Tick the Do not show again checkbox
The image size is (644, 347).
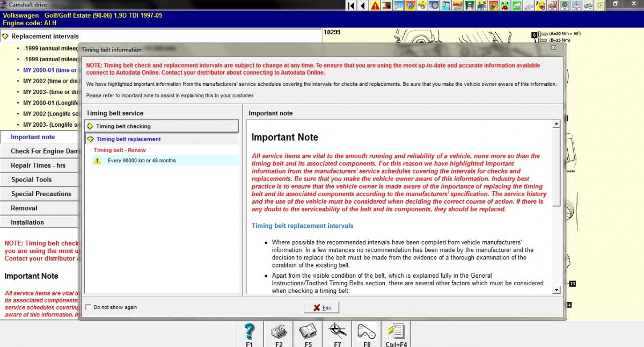pos(88,307)
